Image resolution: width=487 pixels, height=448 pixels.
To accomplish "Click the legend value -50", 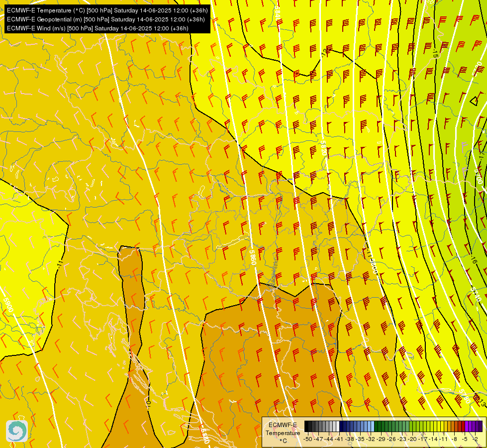I will pyautogui.click(x=308, y=439).
